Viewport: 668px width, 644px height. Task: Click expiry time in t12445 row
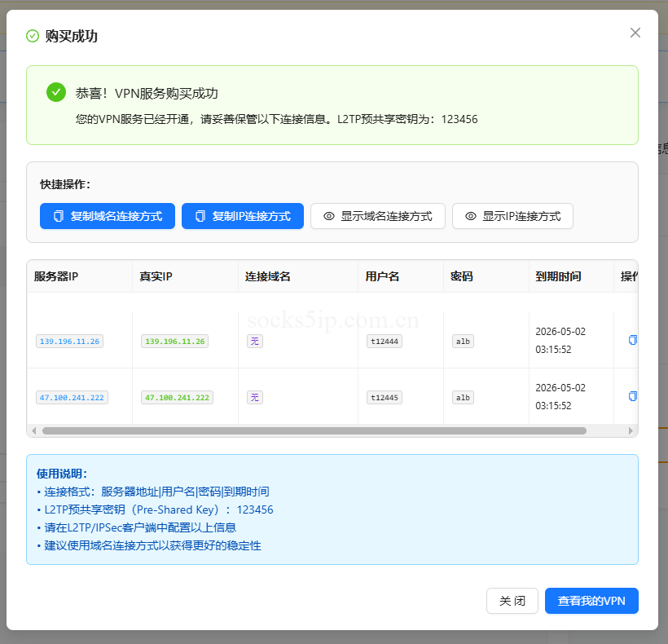560,397
